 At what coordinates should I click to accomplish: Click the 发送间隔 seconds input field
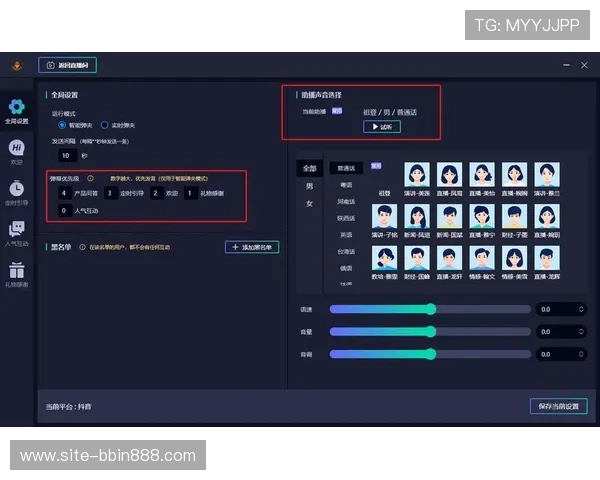coord(66,155)
